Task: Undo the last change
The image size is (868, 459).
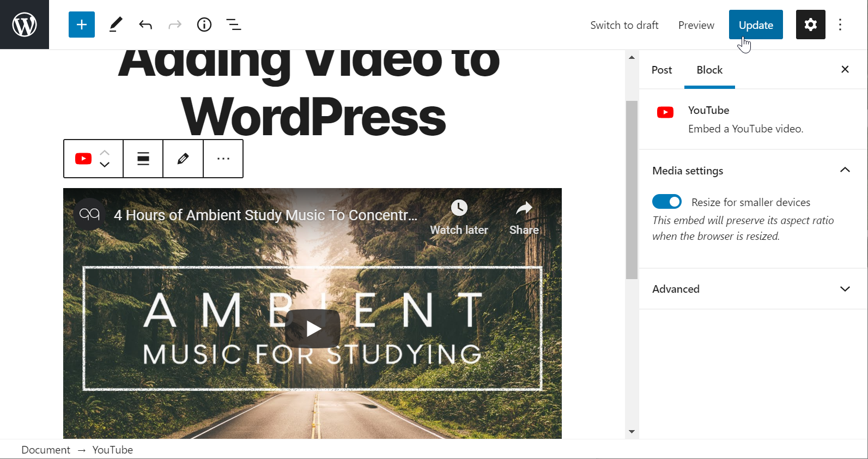Action: coord(145,25)
